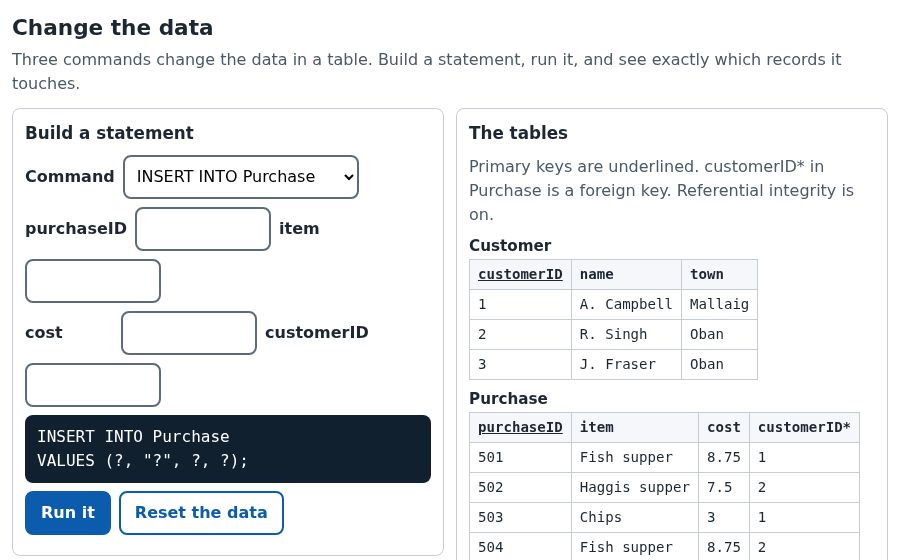900x560 pixels.
Task: Select the cost column header in the Purchase table
Action: pyautogui.click(x=724, y=427)
